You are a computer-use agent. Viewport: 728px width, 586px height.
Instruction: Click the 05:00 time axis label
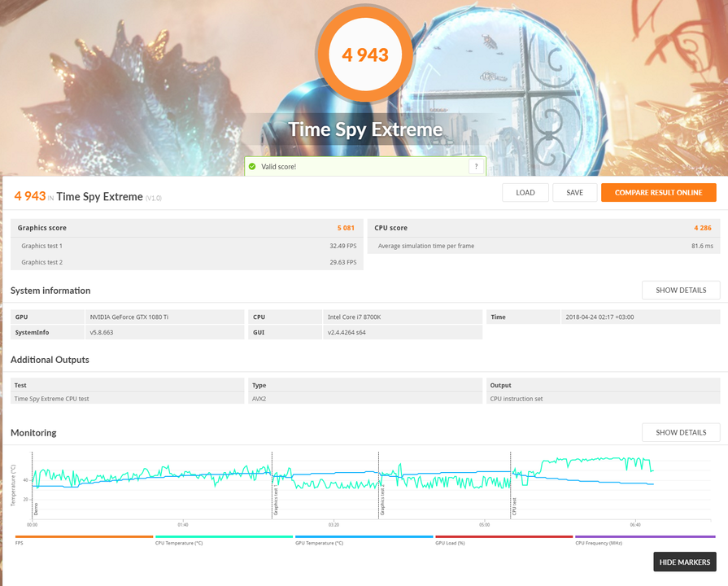[x=484, y=525]
